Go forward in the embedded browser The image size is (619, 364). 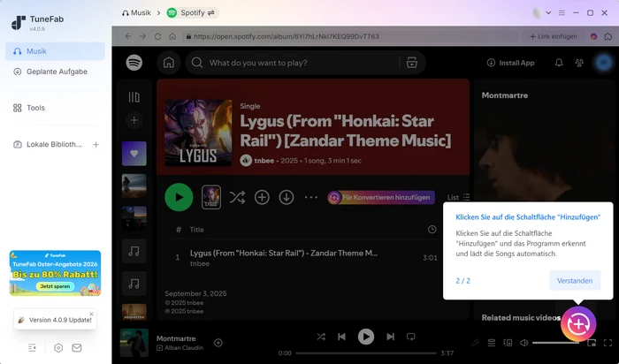[142, 36]
